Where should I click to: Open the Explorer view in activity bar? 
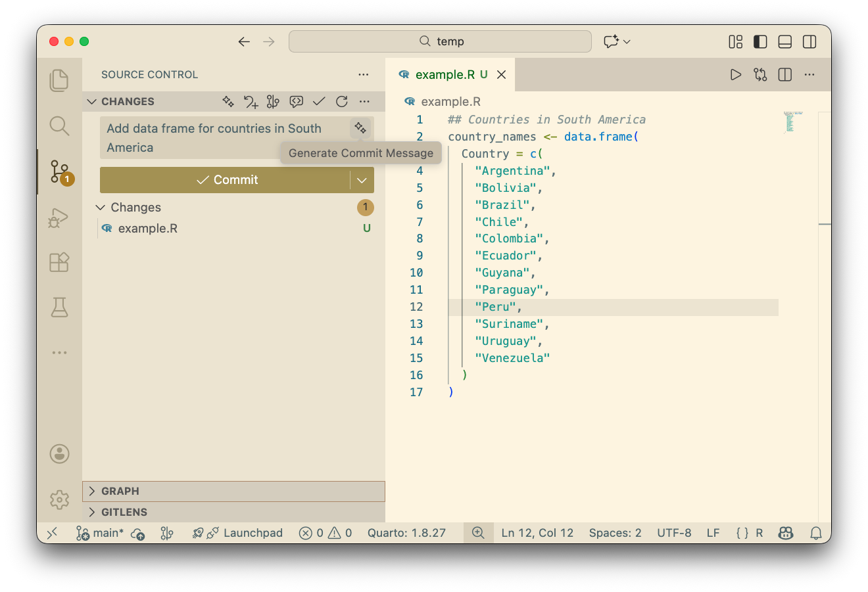click(59, 80)
